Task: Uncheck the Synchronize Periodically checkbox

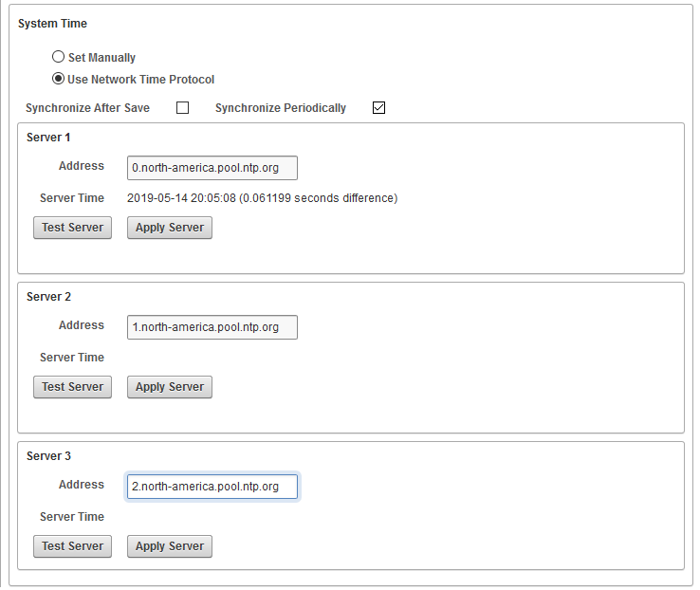Action: 378,107
